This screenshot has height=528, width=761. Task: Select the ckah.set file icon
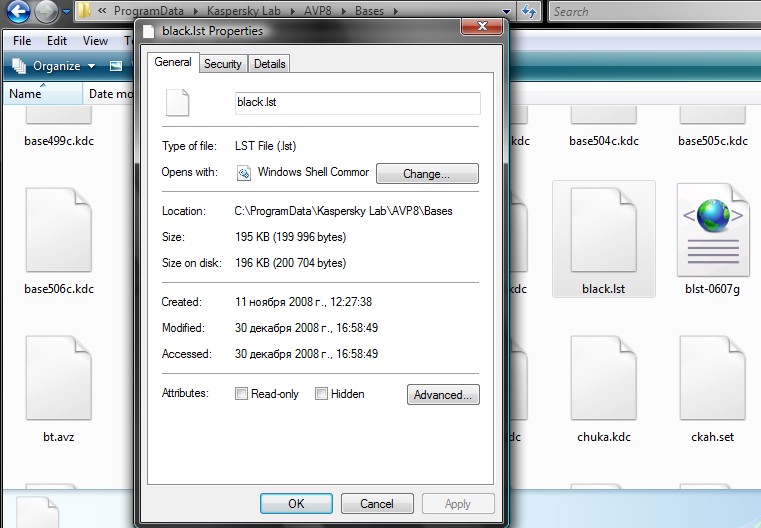point(712,378)
